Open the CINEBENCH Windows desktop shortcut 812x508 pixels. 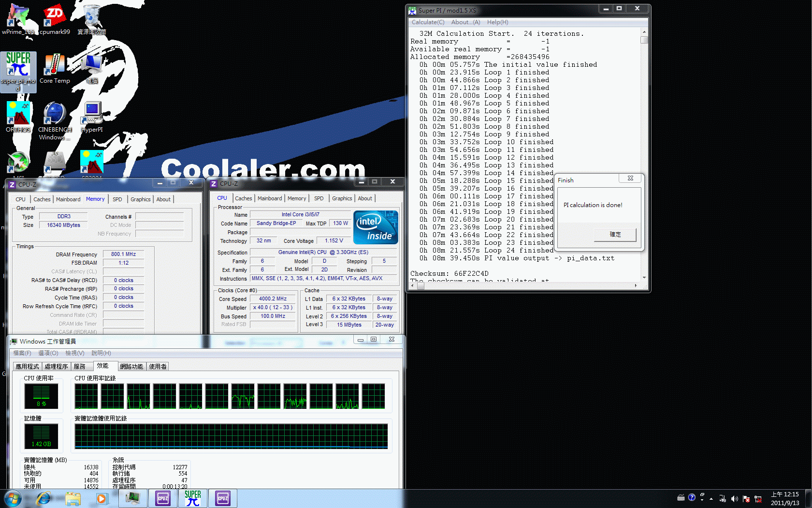[x=55, y=121]
